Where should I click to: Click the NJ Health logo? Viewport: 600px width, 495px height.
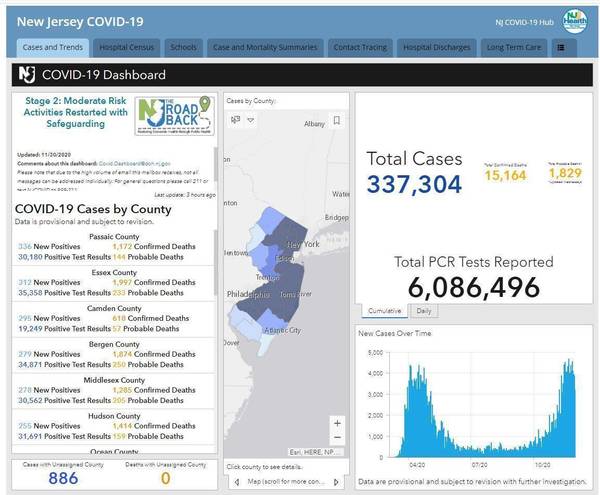point(574,21)
